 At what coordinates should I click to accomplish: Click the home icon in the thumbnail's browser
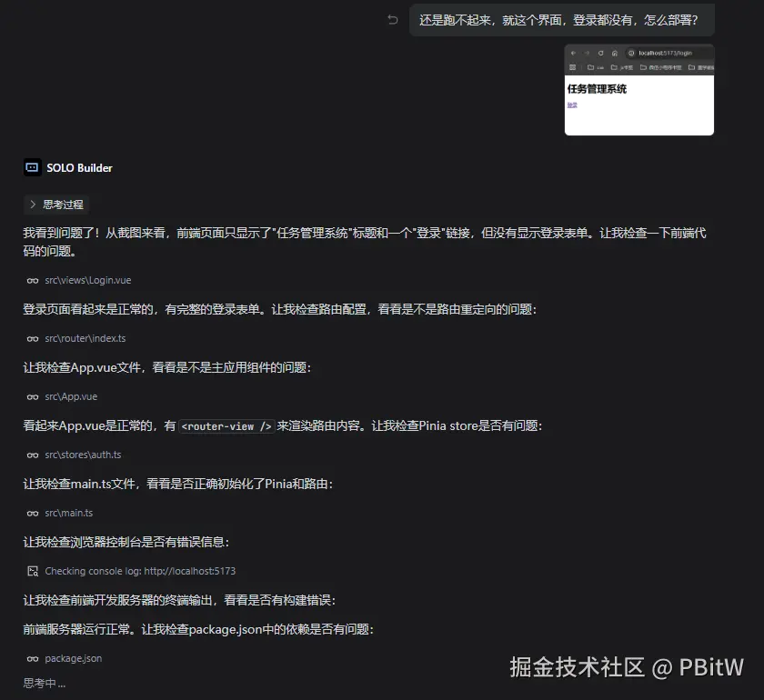615,53
